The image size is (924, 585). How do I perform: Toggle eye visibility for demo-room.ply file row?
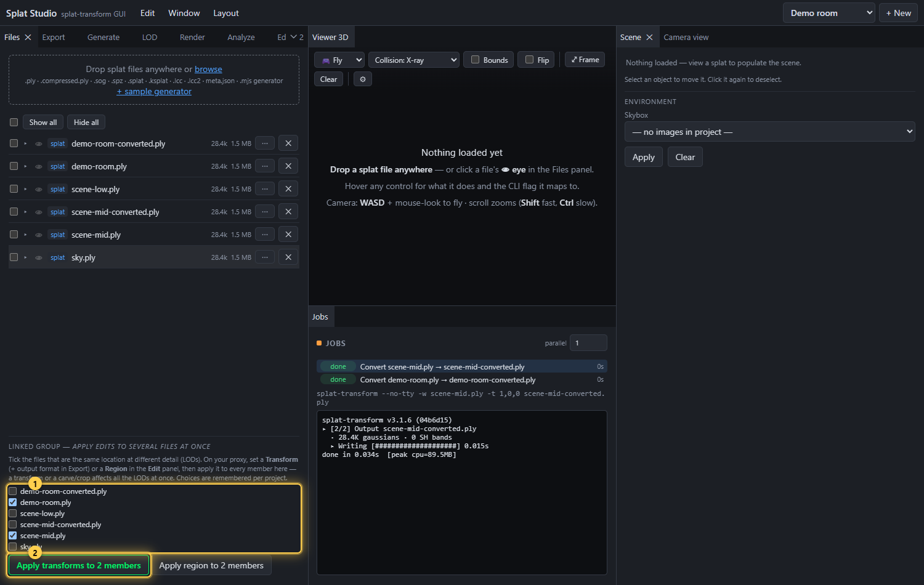click(39, 167)
